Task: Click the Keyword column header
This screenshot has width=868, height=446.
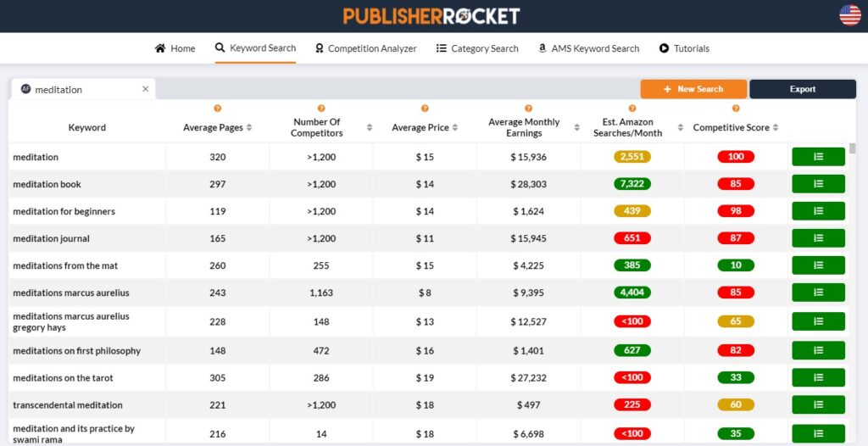Action: click(87, 127)
